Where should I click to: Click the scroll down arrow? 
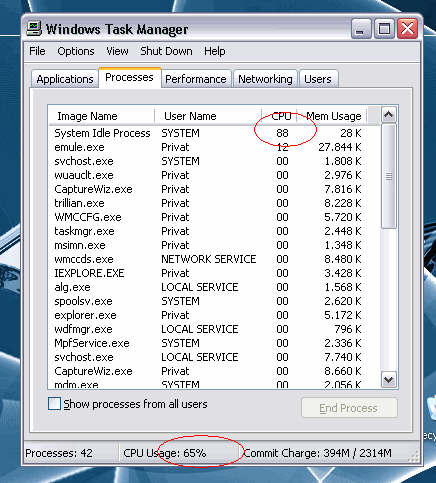[389, 379]
